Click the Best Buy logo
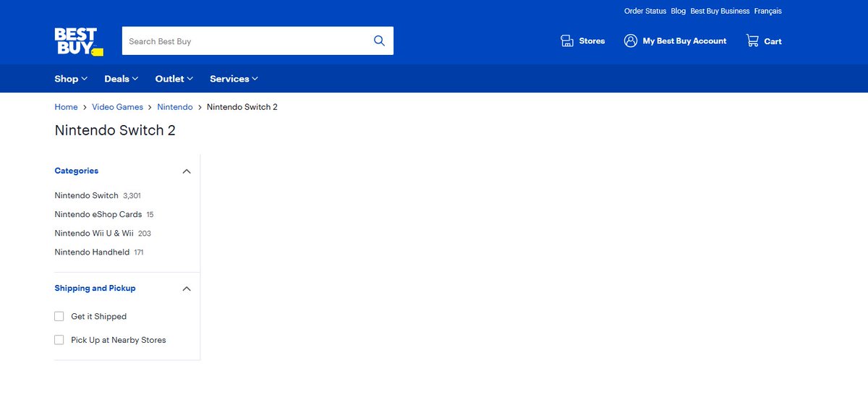This screenshot has width=868, height=413. [x=79, y=41]
